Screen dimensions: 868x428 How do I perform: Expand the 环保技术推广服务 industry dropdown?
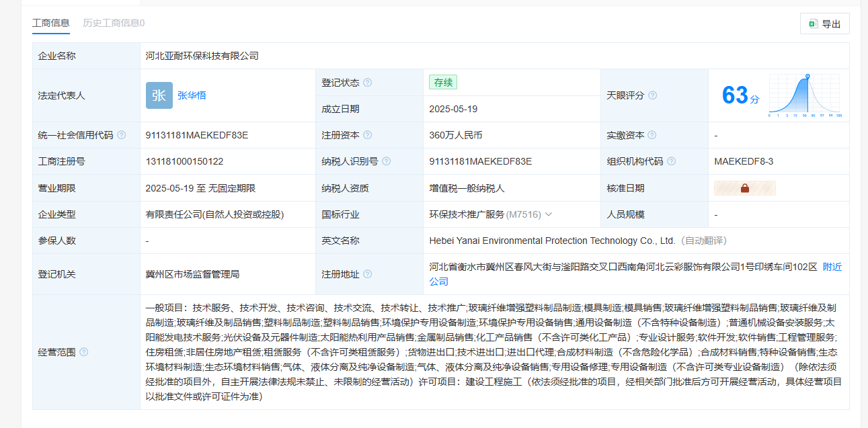click(549, 214)
